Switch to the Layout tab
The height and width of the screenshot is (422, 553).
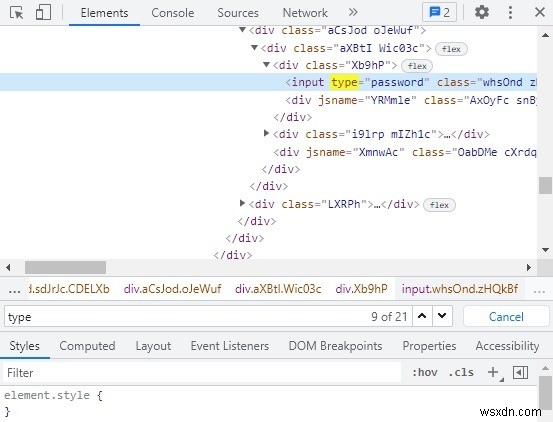pyautogui.click(x=153, y=346)
